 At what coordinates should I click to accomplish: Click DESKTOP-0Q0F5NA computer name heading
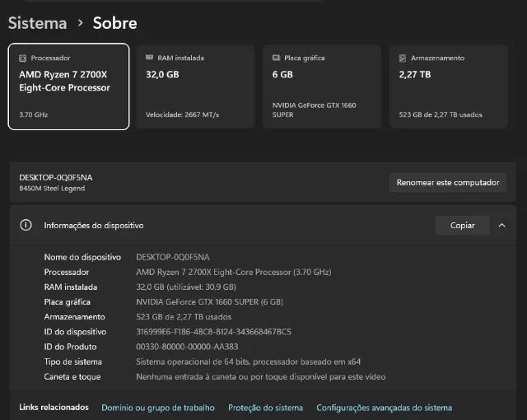pos(56,177)
